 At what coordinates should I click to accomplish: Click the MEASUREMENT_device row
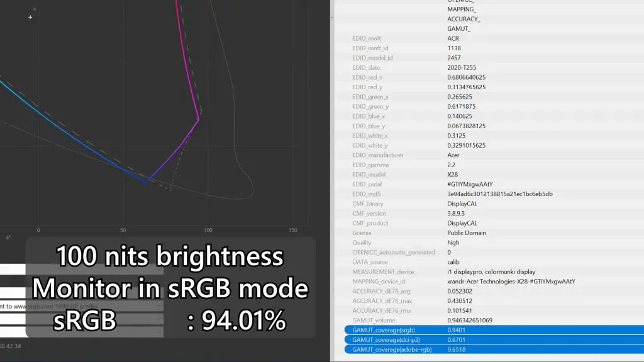click(x=491, y=271)
